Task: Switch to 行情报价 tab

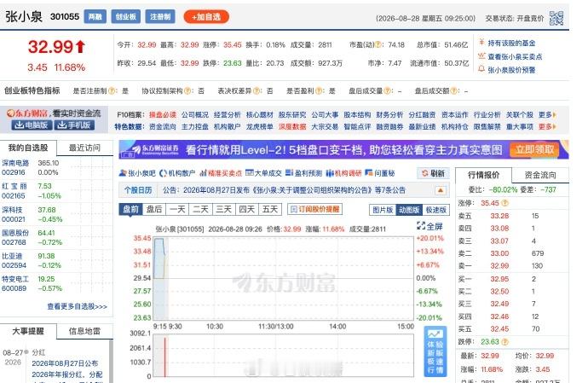Action: tap(484, 175)
